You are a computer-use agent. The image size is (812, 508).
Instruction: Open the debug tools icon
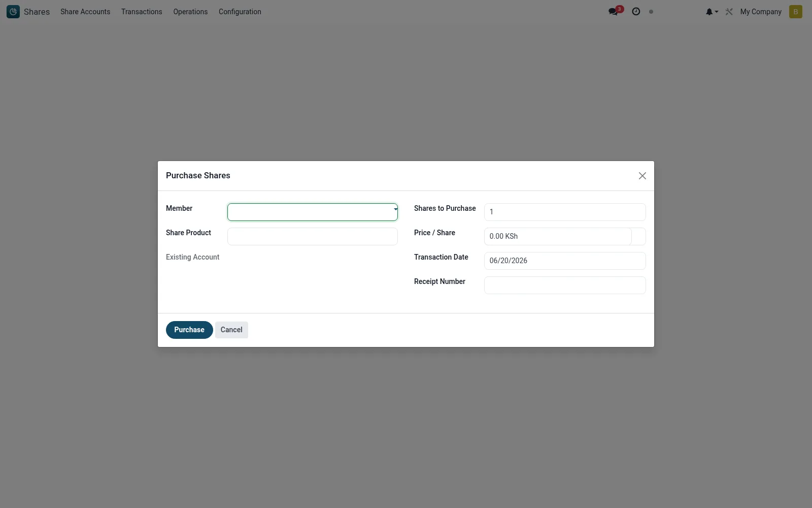(x=729, y=12)
